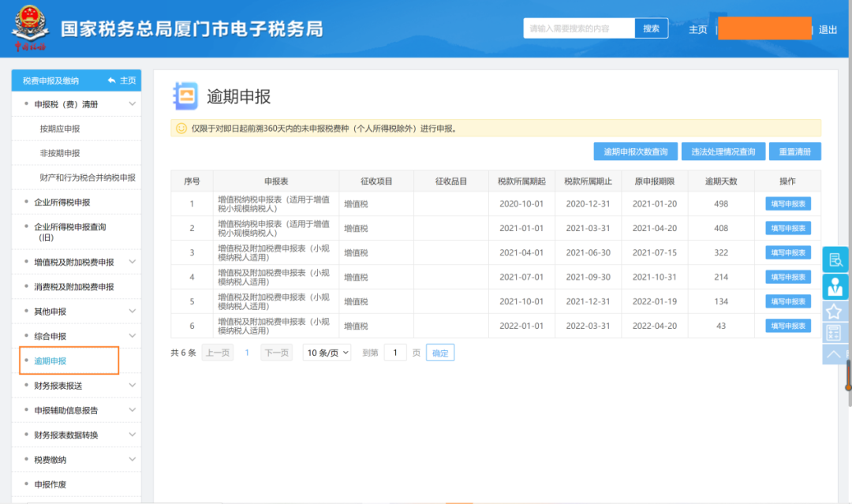Image resolution: width=852 pixels, height=504 pixels.
Task: Expand 增值税及附加税费申报 section
Action: point(76,263)
